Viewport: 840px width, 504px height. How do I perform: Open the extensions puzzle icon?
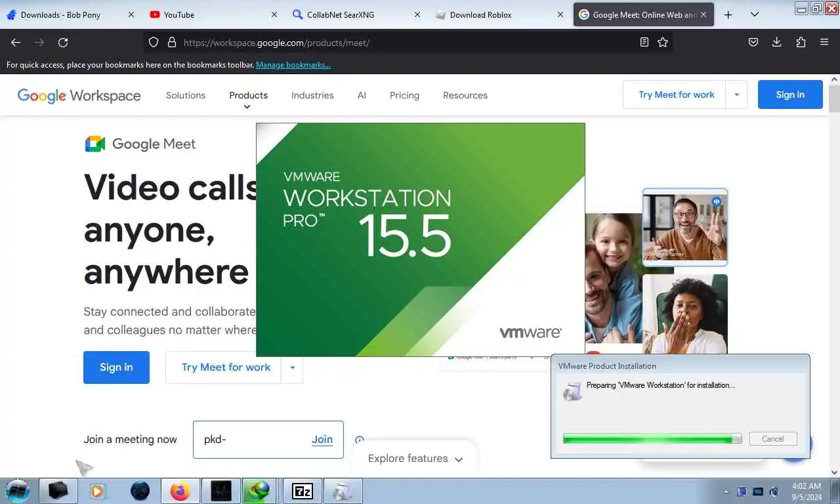click(801, 42)
